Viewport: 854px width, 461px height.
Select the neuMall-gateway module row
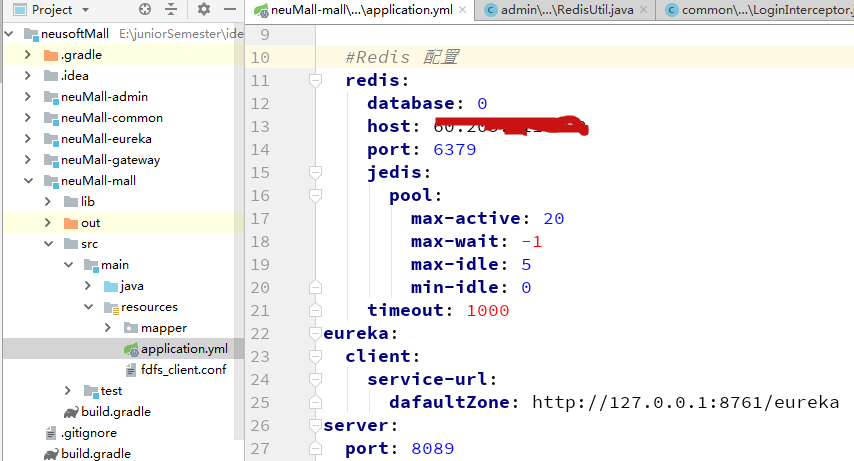123,160
